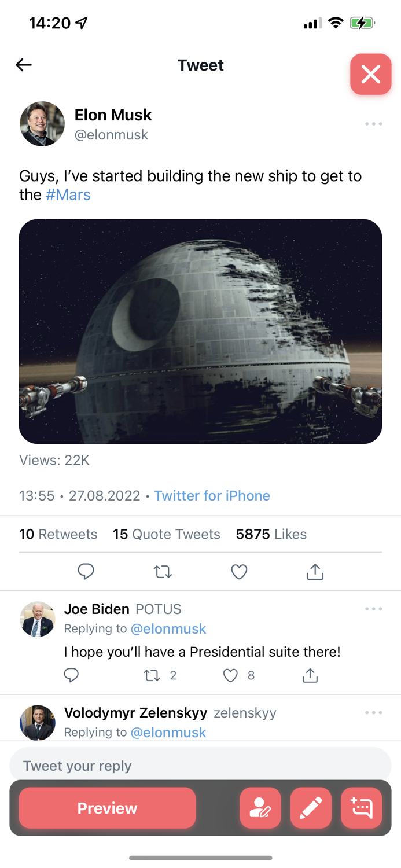Tap the pencil edit icon
The image size is (401, 868).
coord(311,808)
